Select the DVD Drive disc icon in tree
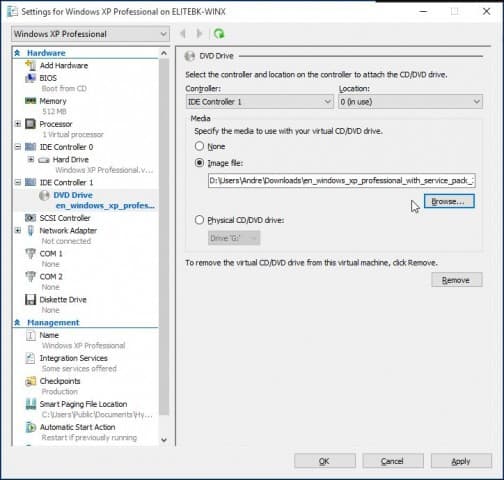504x480 pixels. click(44, 195)
